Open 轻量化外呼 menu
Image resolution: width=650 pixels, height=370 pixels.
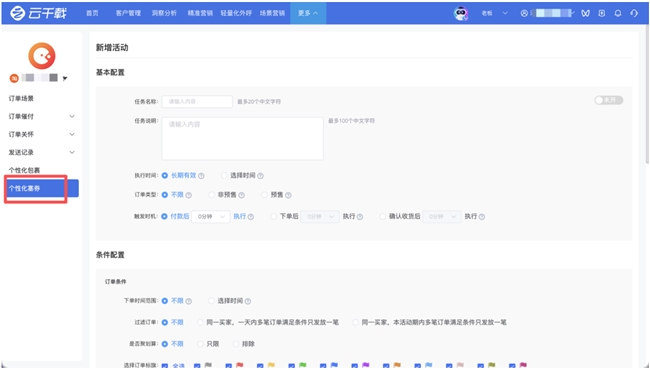tap(236, 13)
